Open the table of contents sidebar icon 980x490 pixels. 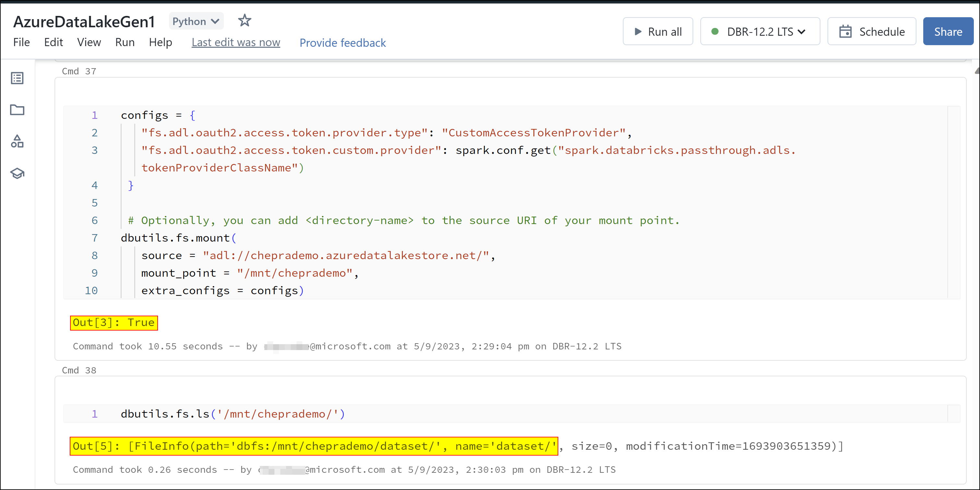pos(17,79)
